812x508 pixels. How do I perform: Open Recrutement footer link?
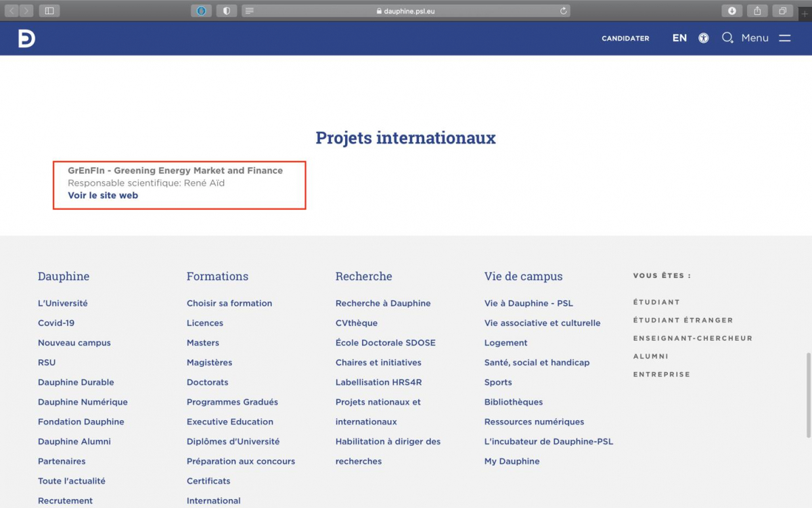pyautogui.click(x=66, y=501)
